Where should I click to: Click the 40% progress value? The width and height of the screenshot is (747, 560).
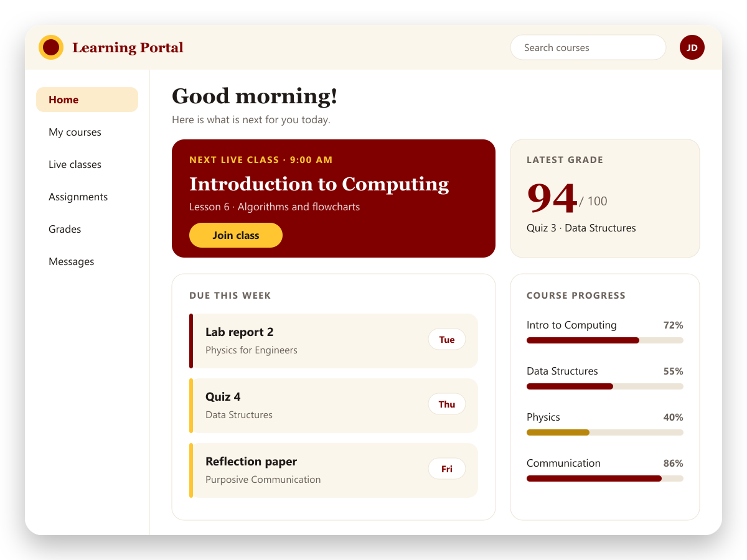point(673,418)
